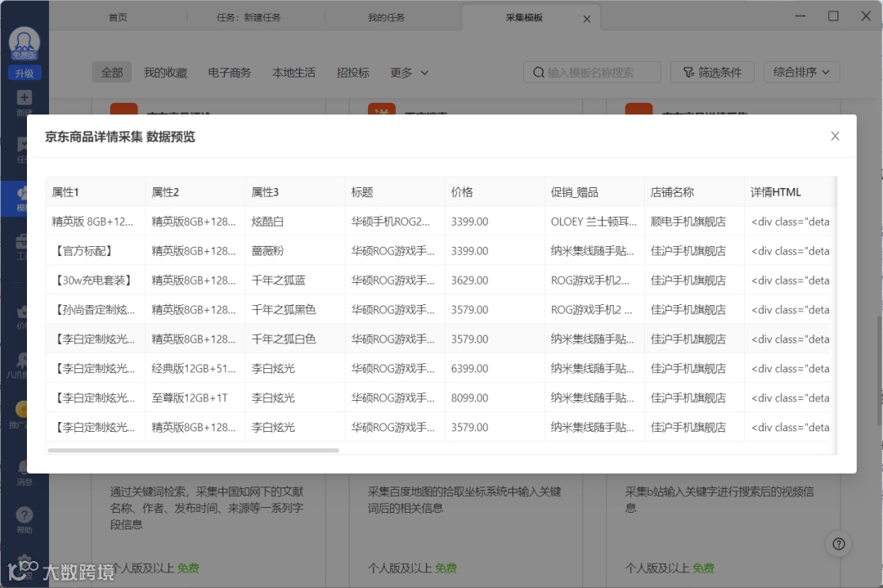883x588 pixels.
Task: Click the horizontal scrollbar in data preview
Action: click(193, 451)
